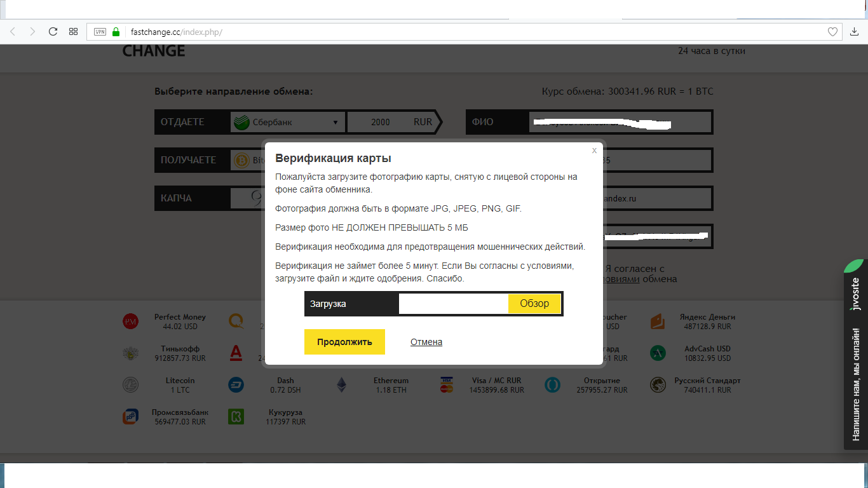Reload the page with refresh icon
This screenshot has width=868, height=488.
[x=53, y=32]
